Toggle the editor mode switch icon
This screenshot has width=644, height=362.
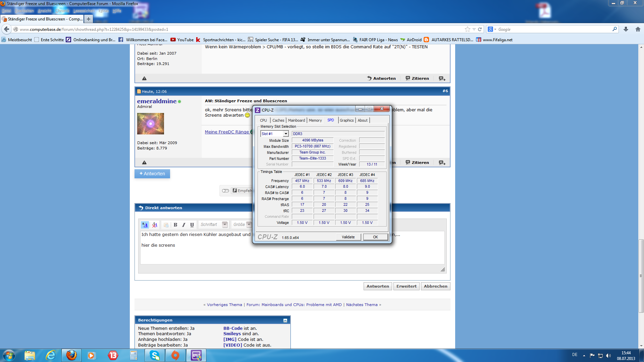145,225
